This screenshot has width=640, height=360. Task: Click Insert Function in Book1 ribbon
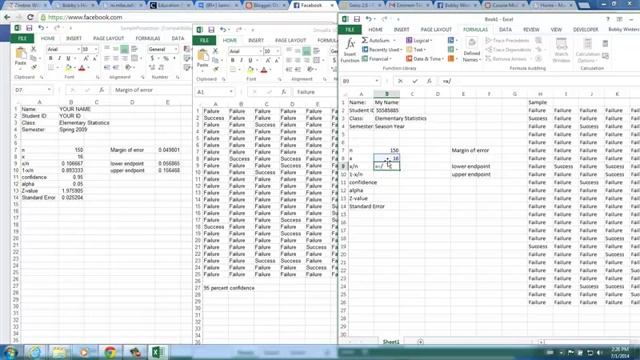click(350, 50)
